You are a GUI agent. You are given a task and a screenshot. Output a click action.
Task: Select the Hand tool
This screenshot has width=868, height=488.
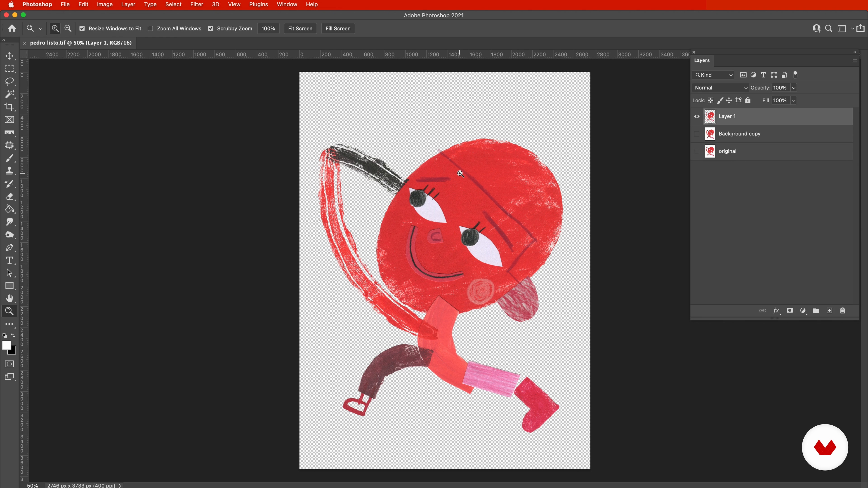[x=9, y=299]
